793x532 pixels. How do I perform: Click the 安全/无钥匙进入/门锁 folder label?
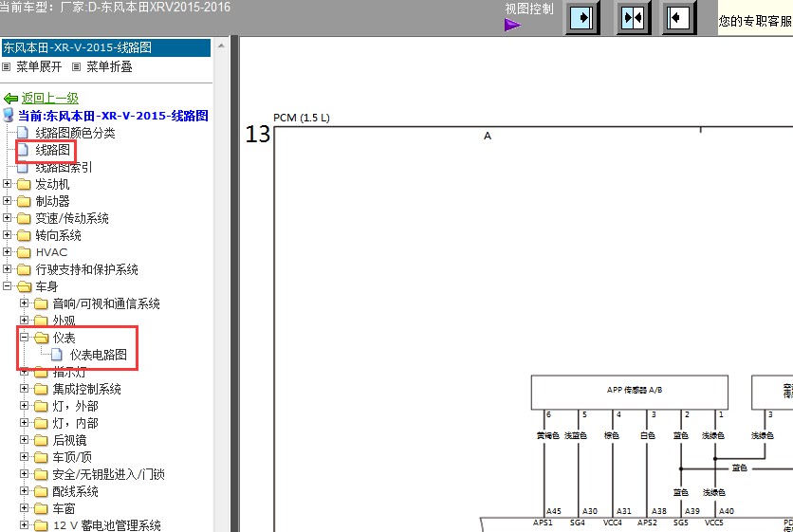pos(109,474)
